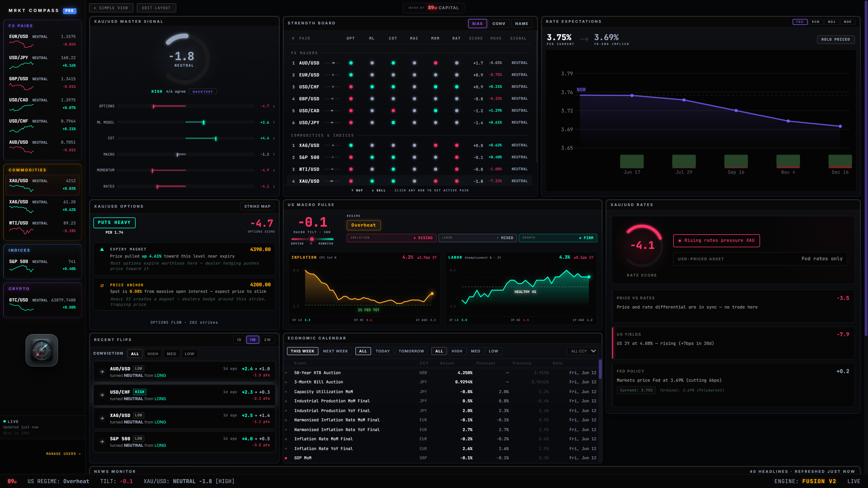868x488 pixels.
Task: Switch rate expectations to ECB
Action: [x=815, y=22]
